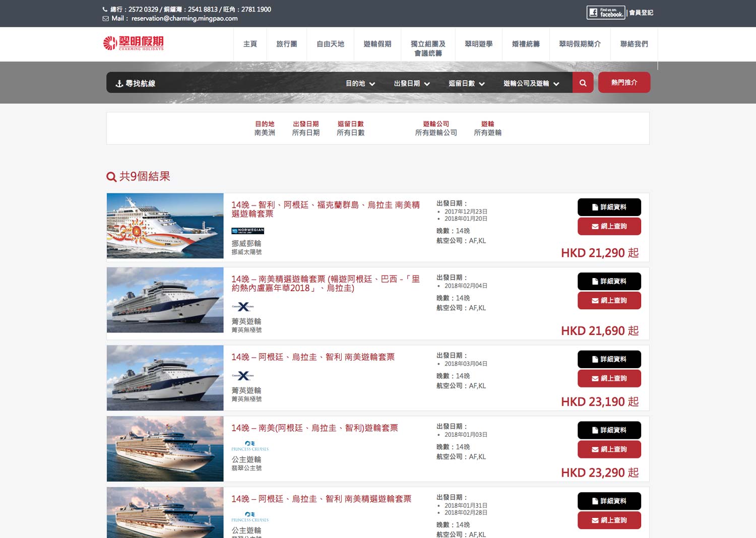Click the 翡翠公主號 ship name
This screenshot has height=538, width=756.
(x=246, y=468)
